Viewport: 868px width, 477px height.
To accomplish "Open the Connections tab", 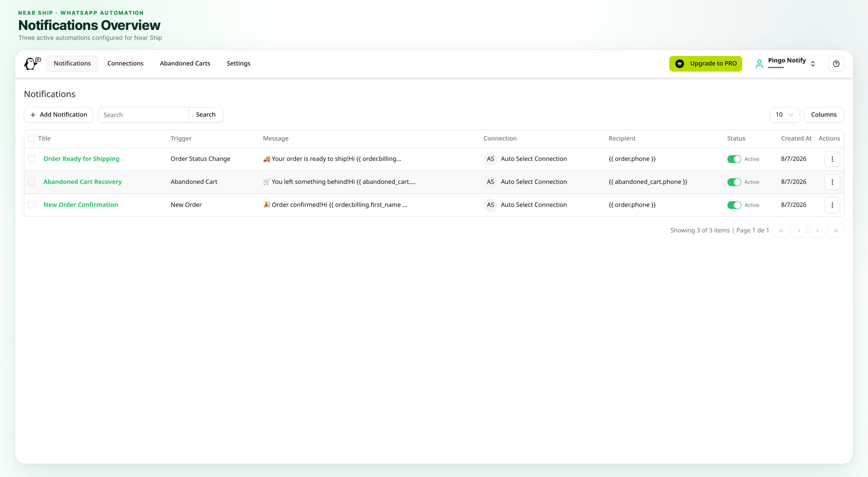I will click(x=125, y=64).
